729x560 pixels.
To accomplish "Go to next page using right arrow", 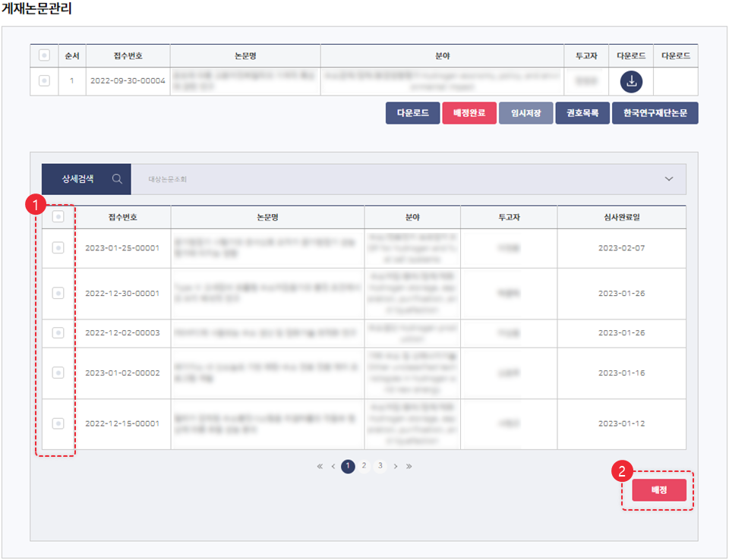I will click(x=396, y=466).
